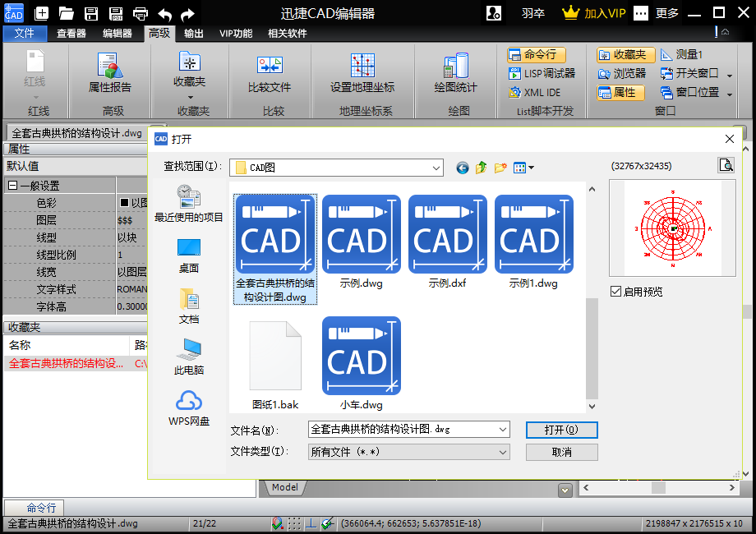The height and width of the screenshot is (534, 756).
Task: Expand the 文件名 dropdown list
Action: pyautogui.click(x=502, y=430)
